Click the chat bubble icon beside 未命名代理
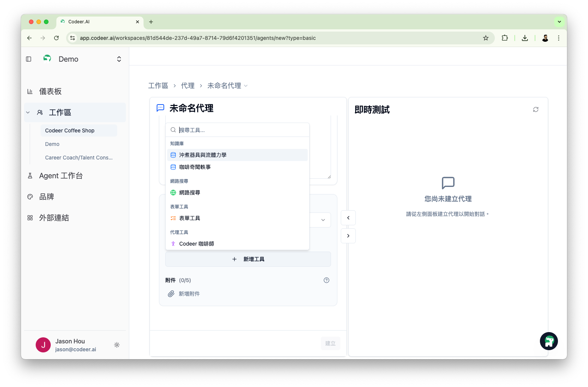 click(x=160, y=108)
